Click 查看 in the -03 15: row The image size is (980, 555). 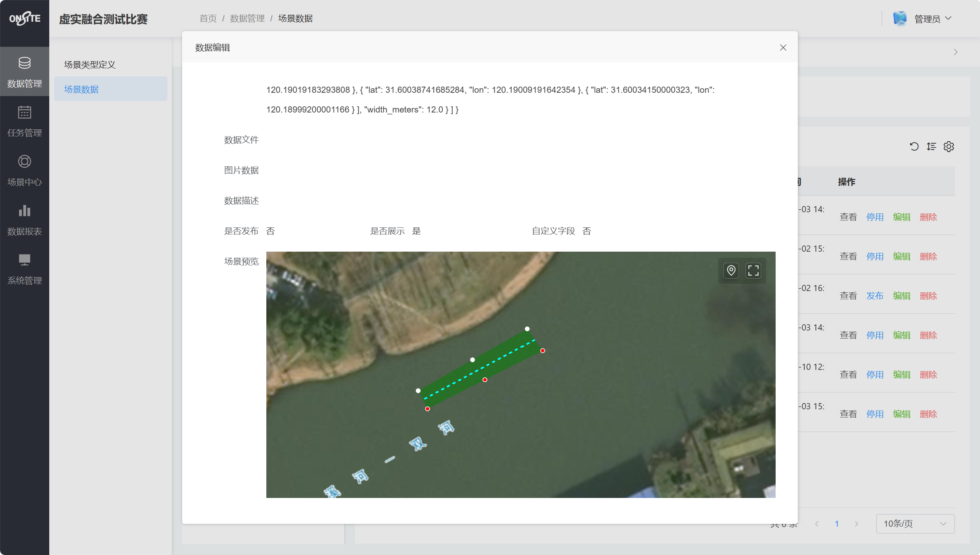pyautogui.click(x=848, y=414)
